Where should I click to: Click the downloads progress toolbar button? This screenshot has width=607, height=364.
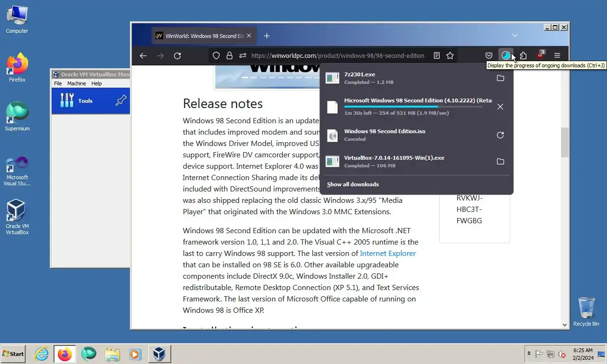[506, 55]
